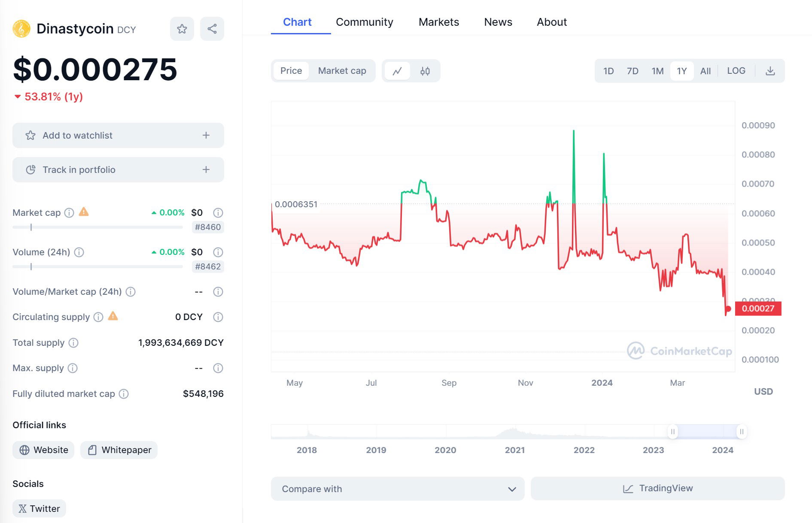Open the Twitter social link

point(39,508)
